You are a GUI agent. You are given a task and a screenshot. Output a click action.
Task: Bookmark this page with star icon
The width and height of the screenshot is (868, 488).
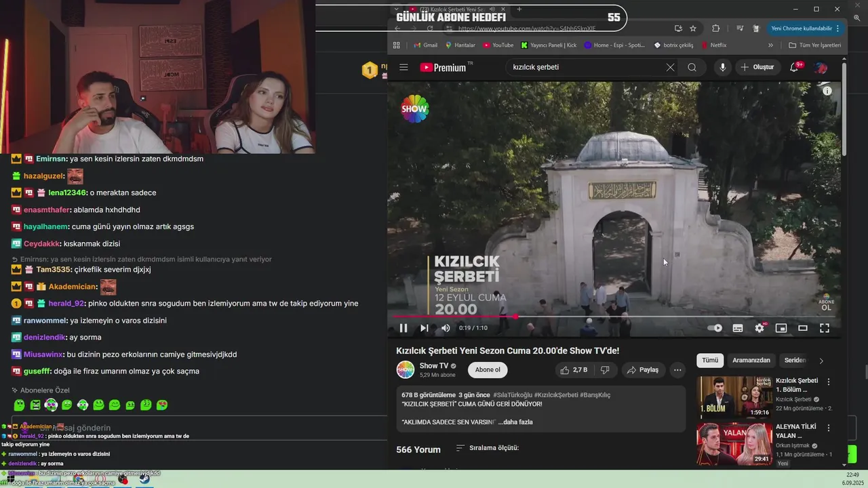(x=693, y=28)
